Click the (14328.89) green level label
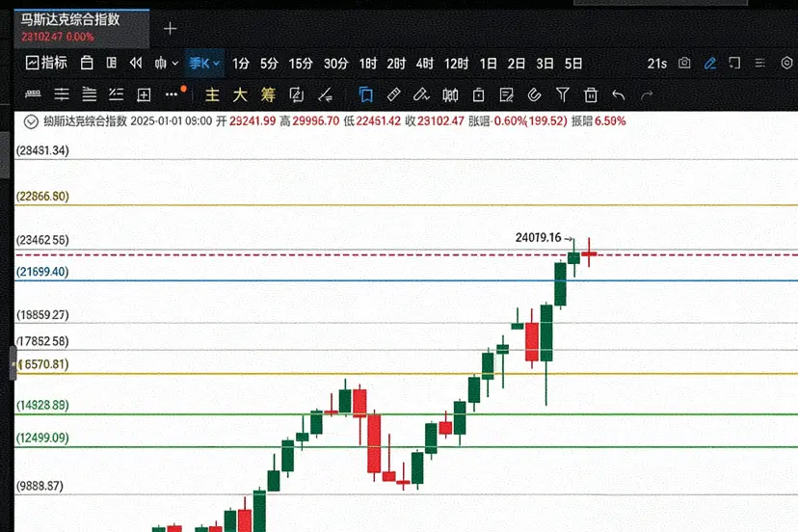Viewport: 798px width, 532px height. tap(42, 405)
